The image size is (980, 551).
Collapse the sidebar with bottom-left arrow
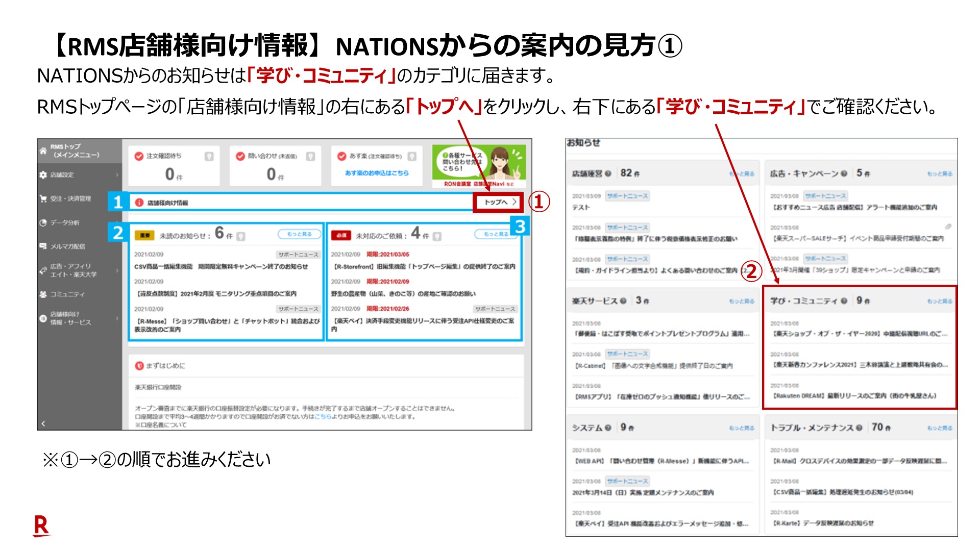click(x=43, y=423)
